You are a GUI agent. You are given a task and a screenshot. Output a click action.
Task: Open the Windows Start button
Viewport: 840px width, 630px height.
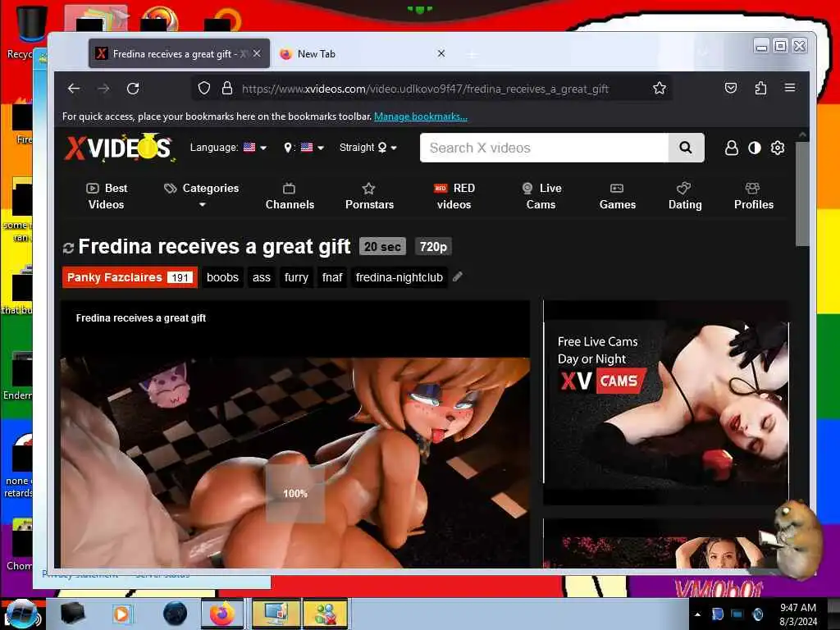click(x=21, y=614)
